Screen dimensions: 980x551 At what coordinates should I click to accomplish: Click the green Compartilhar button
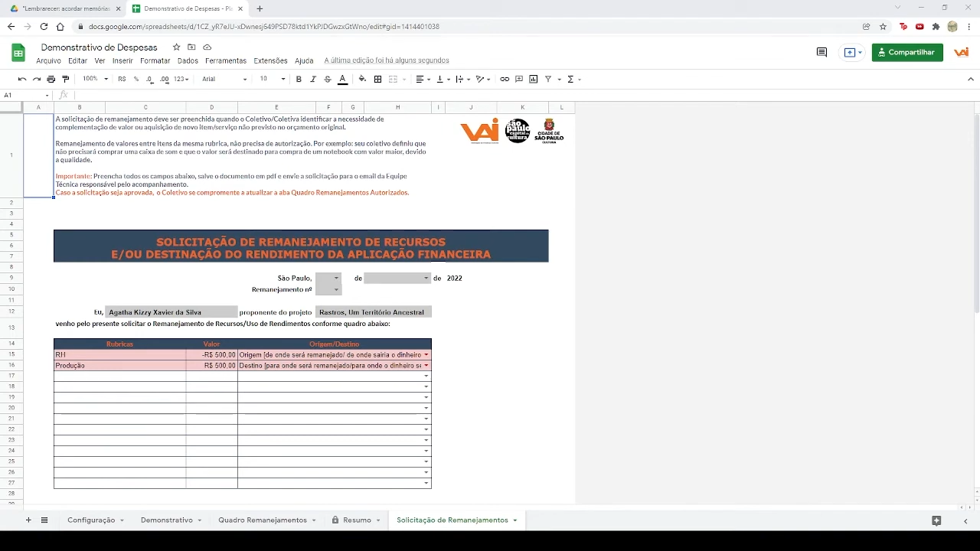[x=907, y=52]
